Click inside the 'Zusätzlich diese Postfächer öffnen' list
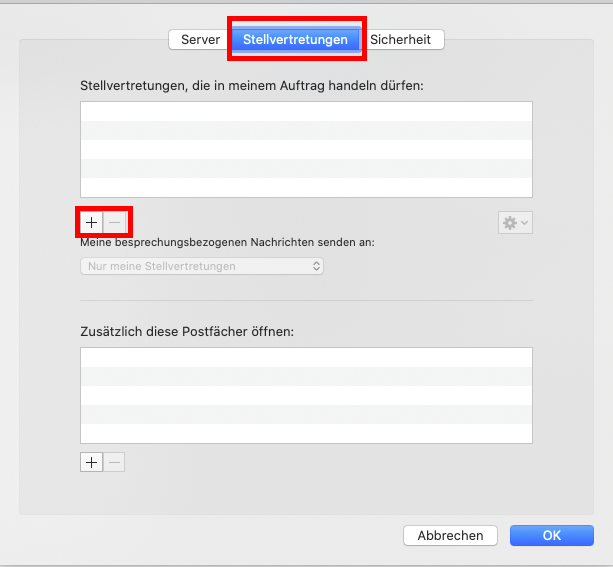 [x=306, y=395]
